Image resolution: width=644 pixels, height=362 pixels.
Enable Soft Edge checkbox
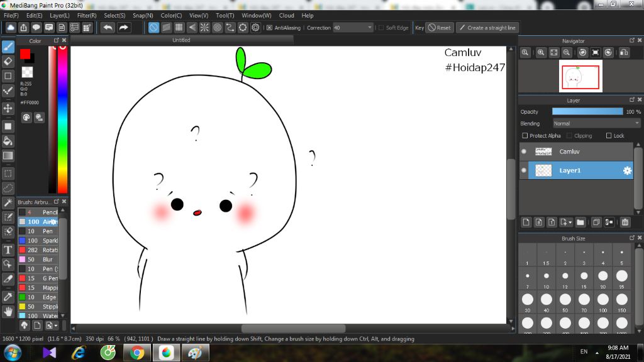pos(381,28)
